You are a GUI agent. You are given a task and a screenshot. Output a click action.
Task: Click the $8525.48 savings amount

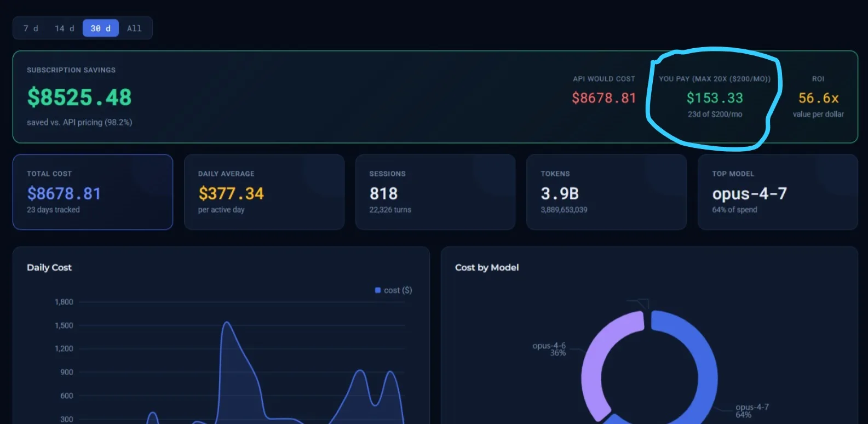click(x=79, y=98)
